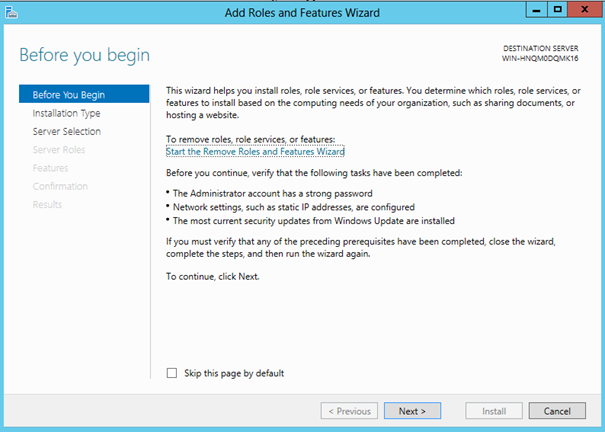Close the wizard with the red X
Screen dimensions: 605x432
[x=584, y=10]
